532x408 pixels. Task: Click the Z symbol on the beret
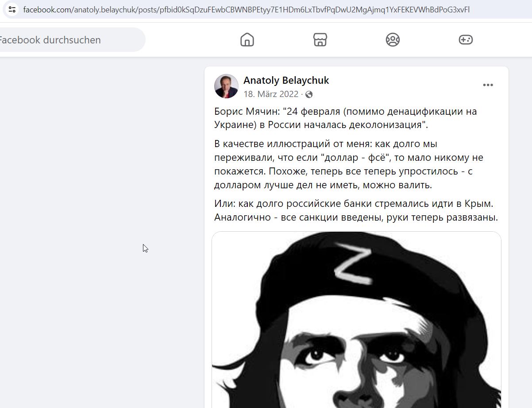[x=353, y=266]
